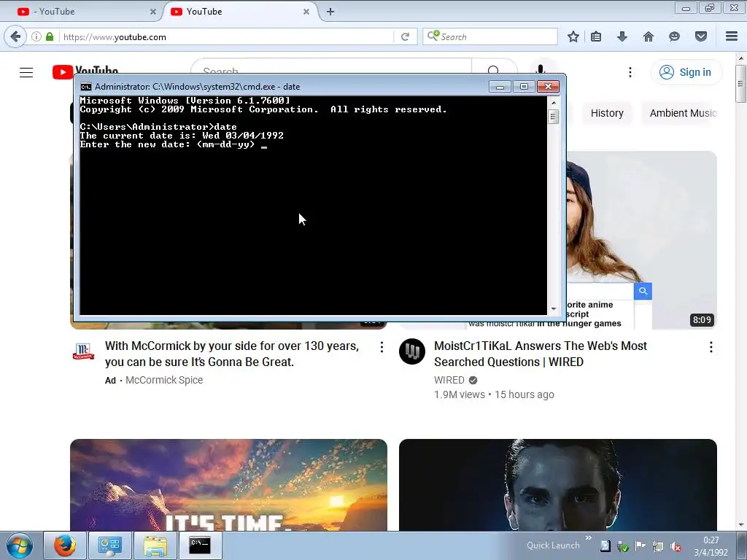The height and width of the screenshot is (560, 747).
Task: Select the second YouTube browser tab
Action: click(241, 12)
